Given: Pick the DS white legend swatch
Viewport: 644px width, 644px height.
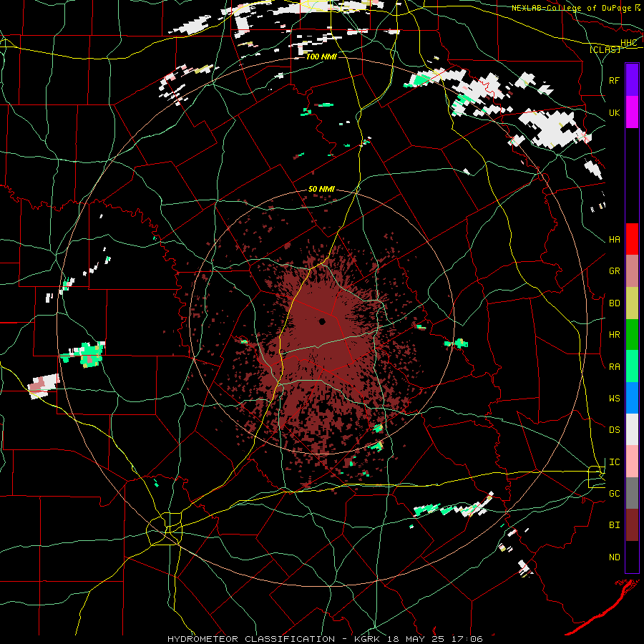Looking at the screenshot, I should coord(632,429).
